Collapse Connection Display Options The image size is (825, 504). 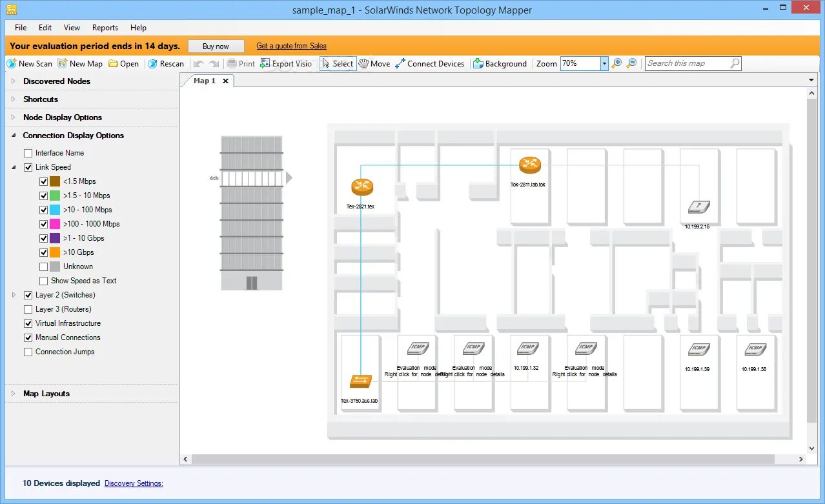13,136
